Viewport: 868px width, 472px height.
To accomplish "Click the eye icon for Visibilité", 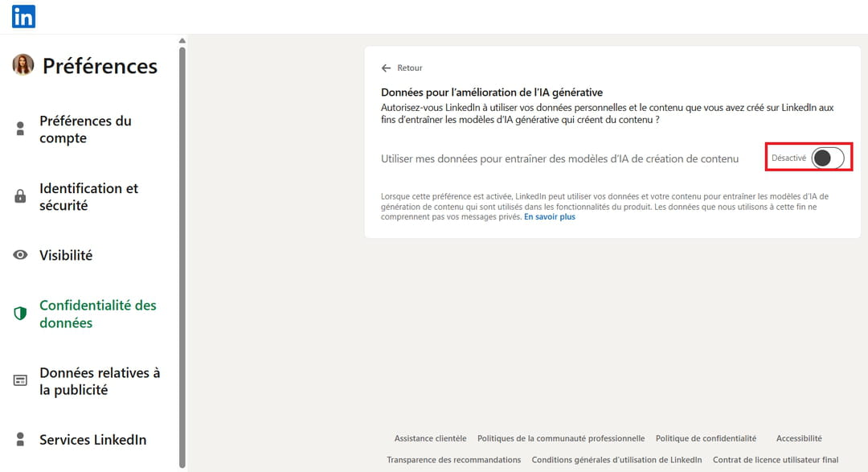I will pyautogui.click(x=21, y=255).
